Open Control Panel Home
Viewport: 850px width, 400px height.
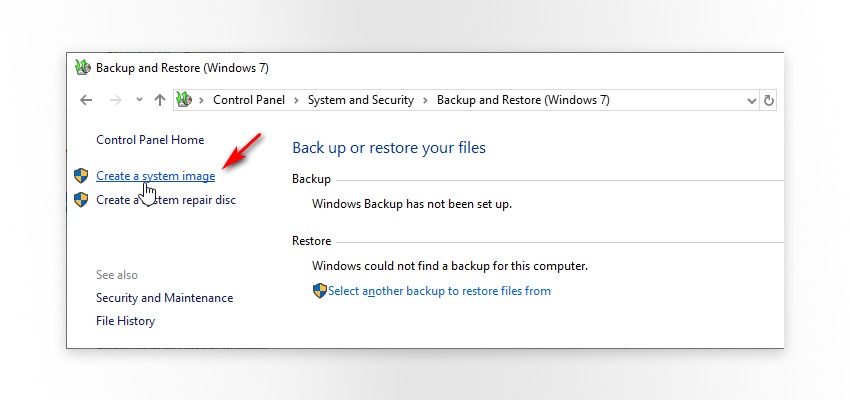[x=150, y=140]
